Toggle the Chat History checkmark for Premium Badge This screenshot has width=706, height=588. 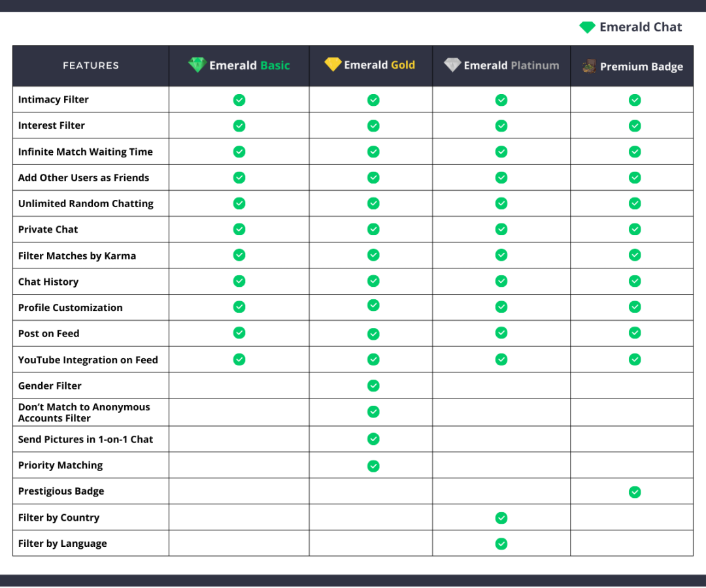tap(634, 281)
